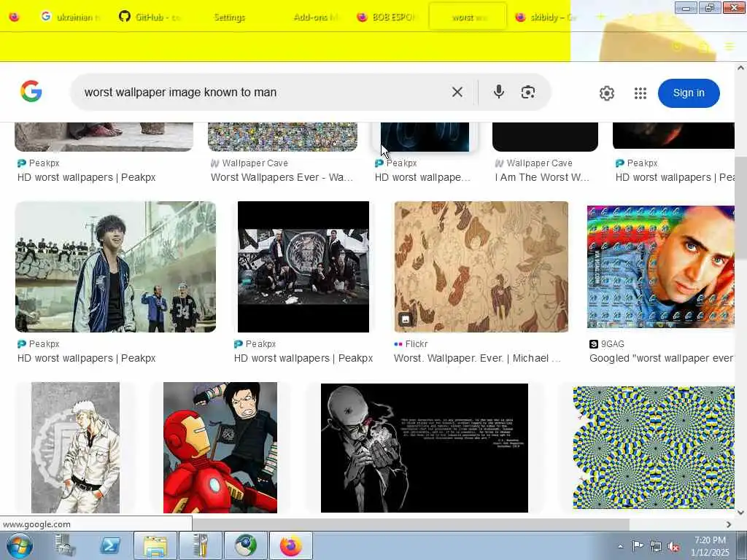Open thumbnail of man in blue jacket
This screenshot has width=747, height=560.
(x=115, y=267)
